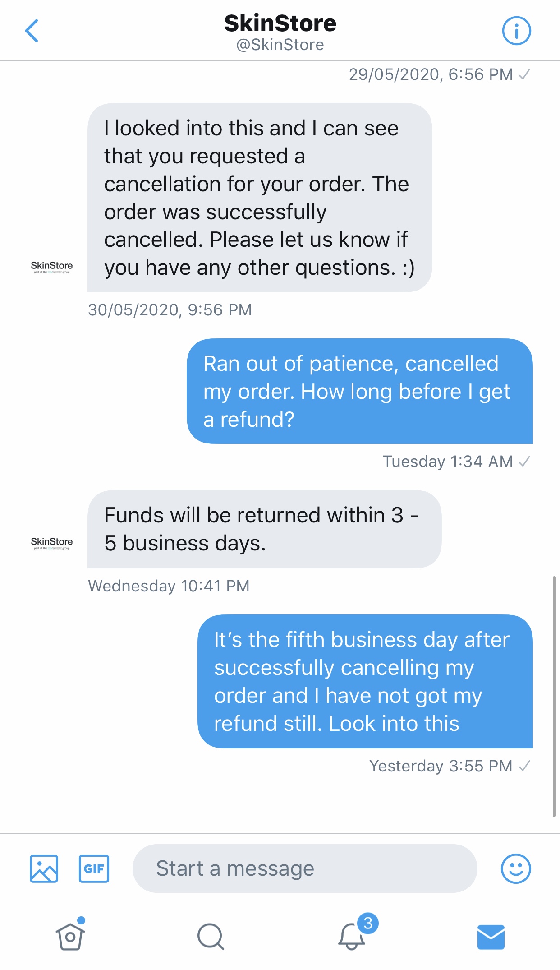This screenshot has width=560, height=970.
Task: Select the 'Ran out of patience' message
Action: coord(359,391)
